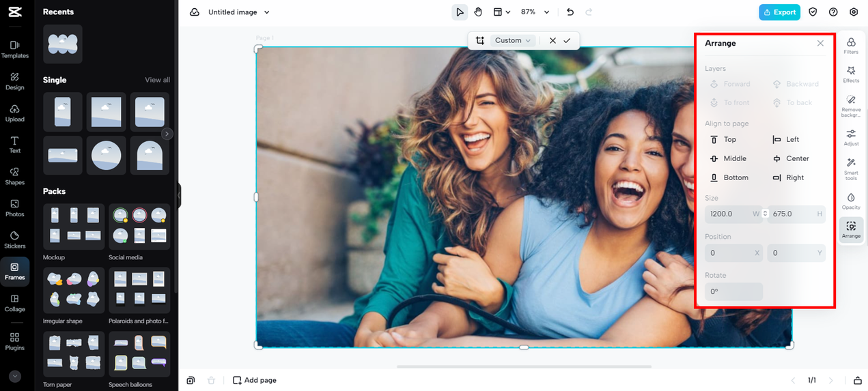
Task: Open the Opacity tool
Action: coord(851,201)
